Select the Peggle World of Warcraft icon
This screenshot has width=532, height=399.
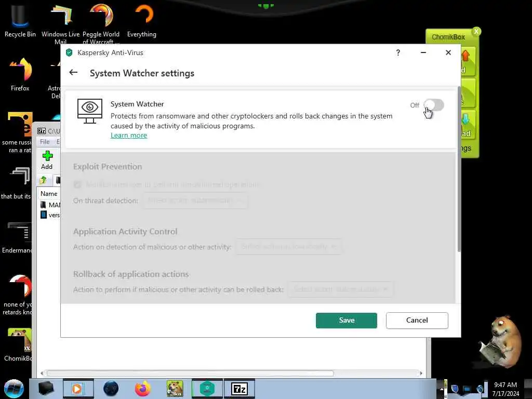101,24
